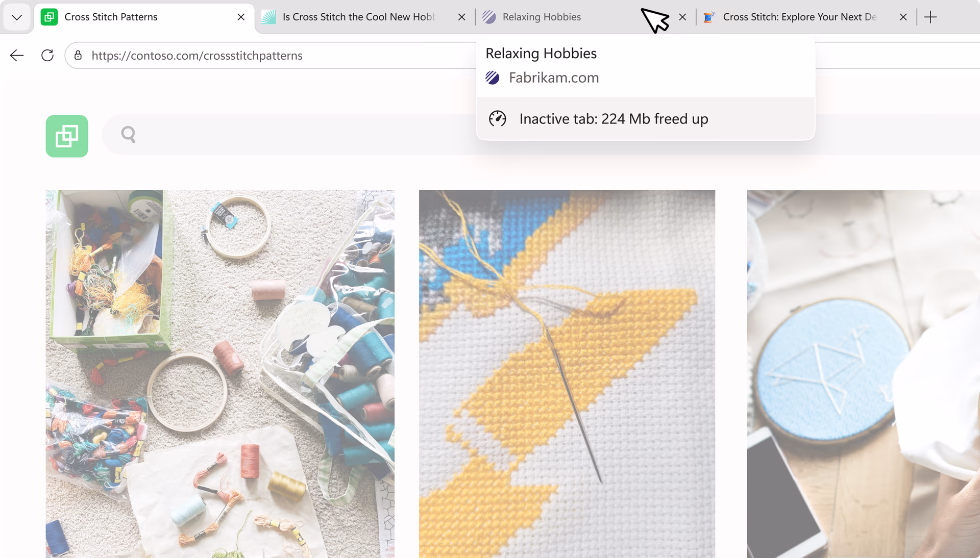Image resolution: width=980 pixels, height=558 pixels.
Task: Open the yellow cross stitch needle photo
Action: [x=567, y=374]
